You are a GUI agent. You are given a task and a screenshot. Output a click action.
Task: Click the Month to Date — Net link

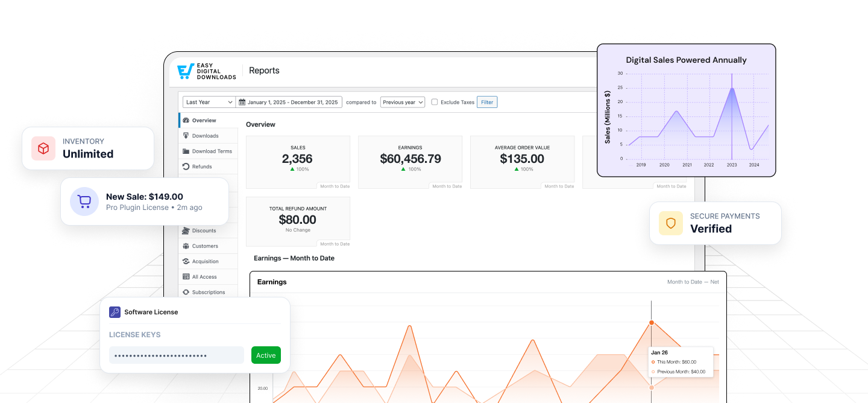click(693, 282)
